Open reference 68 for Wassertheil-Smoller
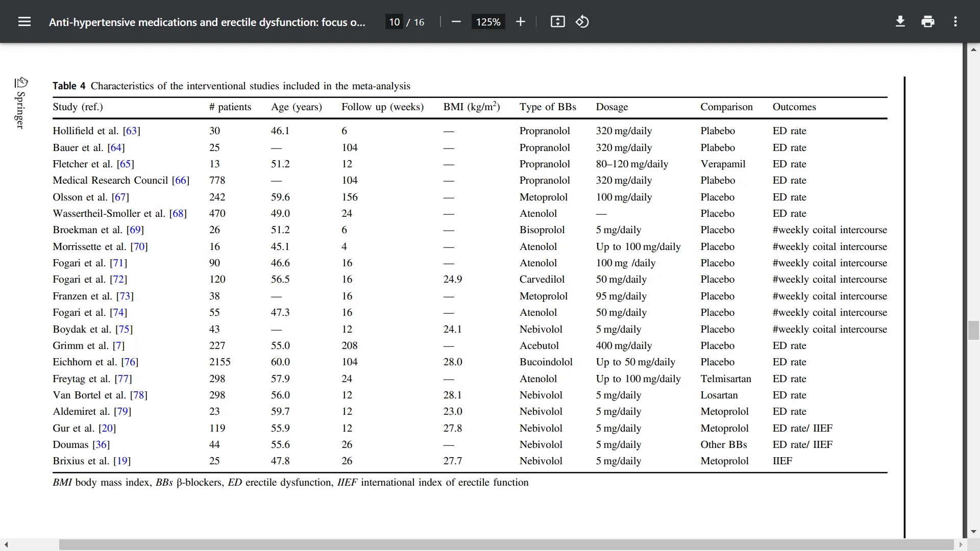 coord(178,213)
